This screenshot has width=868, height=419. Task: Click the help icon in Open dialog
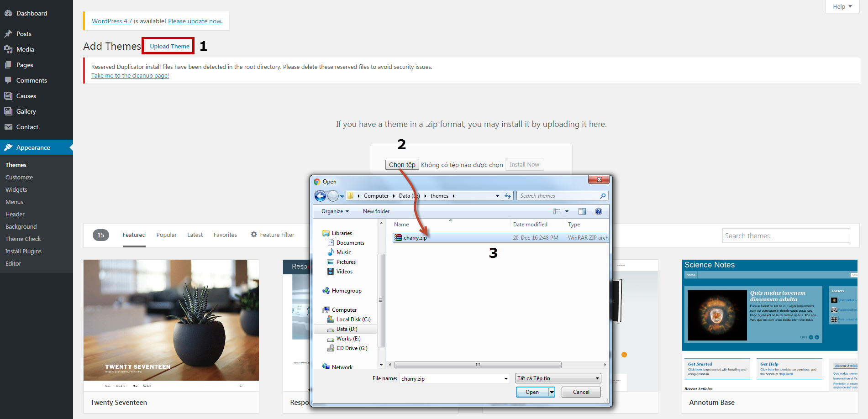(598, 211)
